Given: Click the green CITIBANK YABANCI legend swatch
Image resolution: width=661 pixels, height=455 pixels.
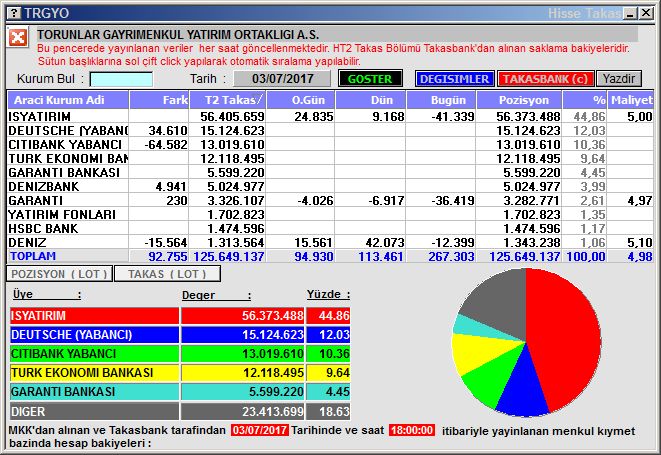Looking at the screenshot, I should [x=94, y=354].
